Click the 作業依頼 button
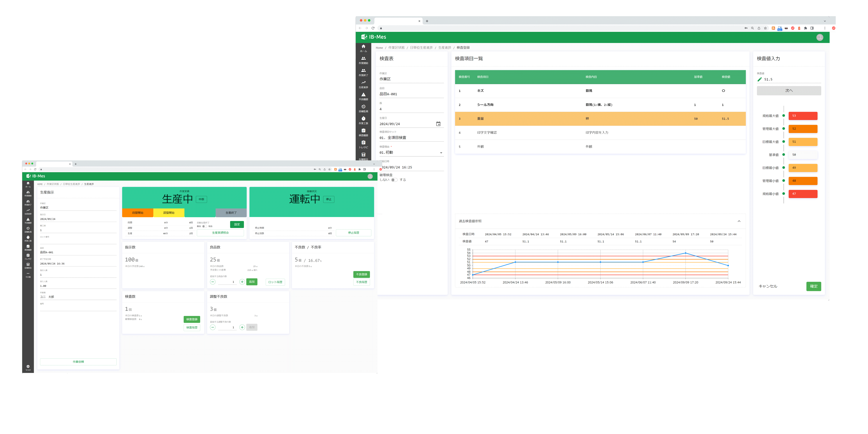The height and width of the screenshot is (434, 868). coord(78,362)
